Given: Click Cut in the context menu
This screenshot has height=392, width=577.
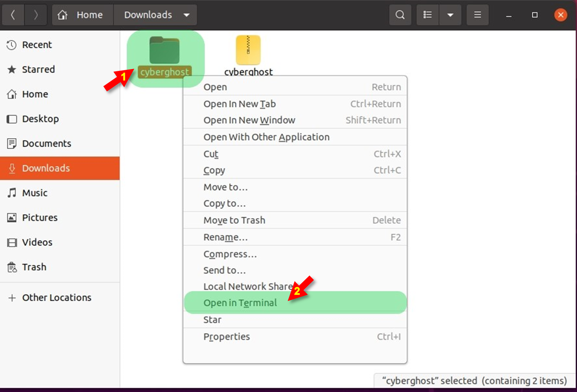Looking at the screenshot, I should tap(295, 154).
